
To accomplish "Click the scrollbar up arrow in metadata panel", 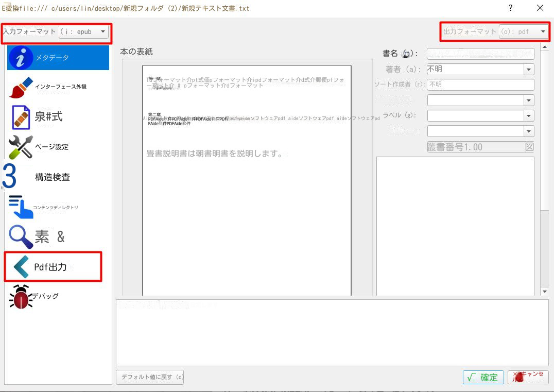I will [x=544, y=47].
